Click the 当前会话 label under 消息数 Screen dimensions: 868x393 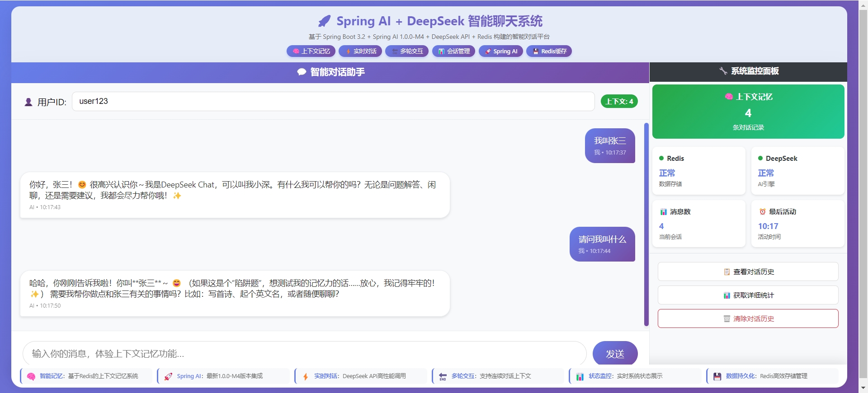click(x=670, y=237)
